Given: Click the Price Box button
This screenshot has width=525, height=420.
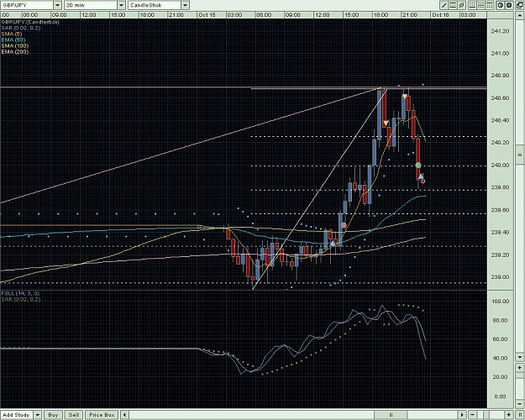Looking at the screenshot, I should [102, 415].
